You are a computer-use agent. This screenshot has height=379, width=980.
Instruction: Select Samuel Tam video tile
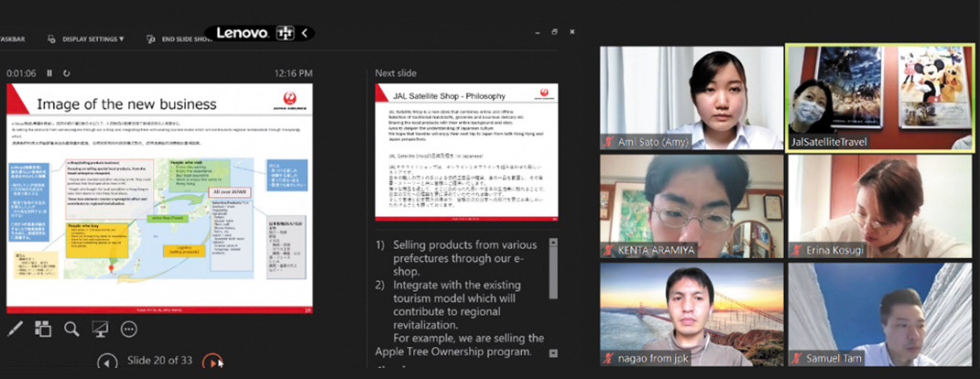tap(880, 315)
